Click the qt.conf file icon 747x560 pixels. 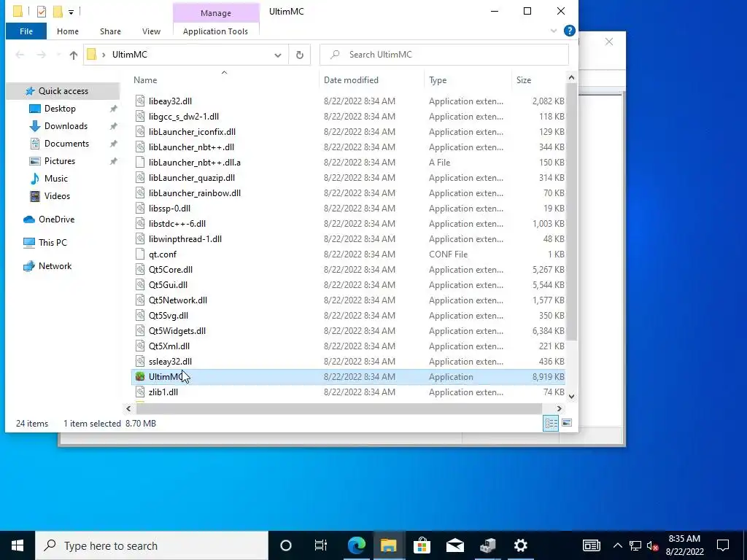pos(139,254)
